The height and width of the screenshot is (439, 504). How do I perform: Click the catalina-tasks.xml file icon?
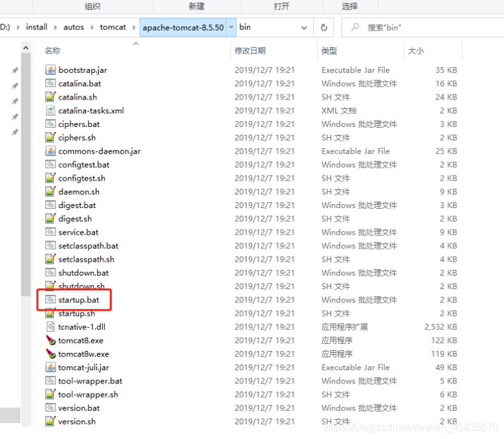(50, 110)
